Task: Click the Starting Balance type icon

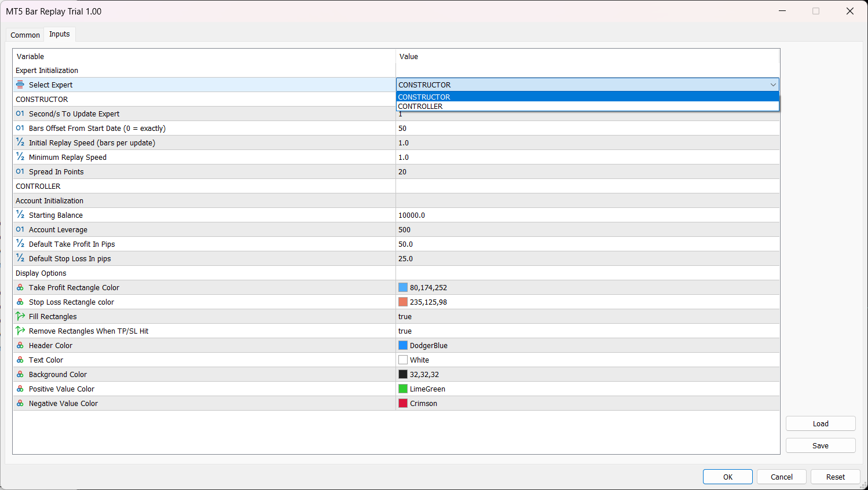Action: [x=20, y=215]
